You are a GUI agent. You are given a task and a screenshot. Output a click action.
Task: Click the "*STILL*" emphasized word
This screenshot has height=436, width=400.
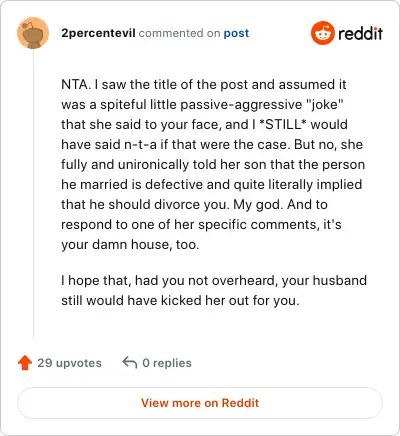click(x=283, y=124)
